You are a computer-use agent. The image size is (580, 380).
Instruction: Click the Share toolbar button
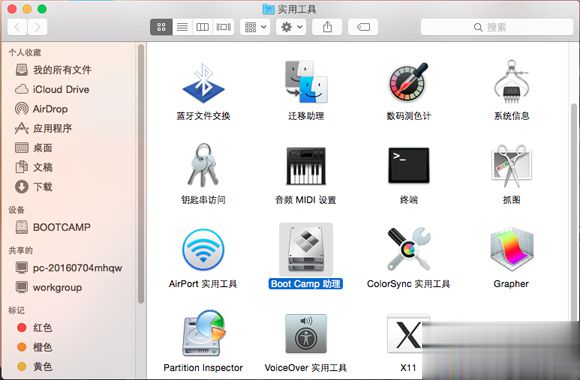(x=327, y=27)
